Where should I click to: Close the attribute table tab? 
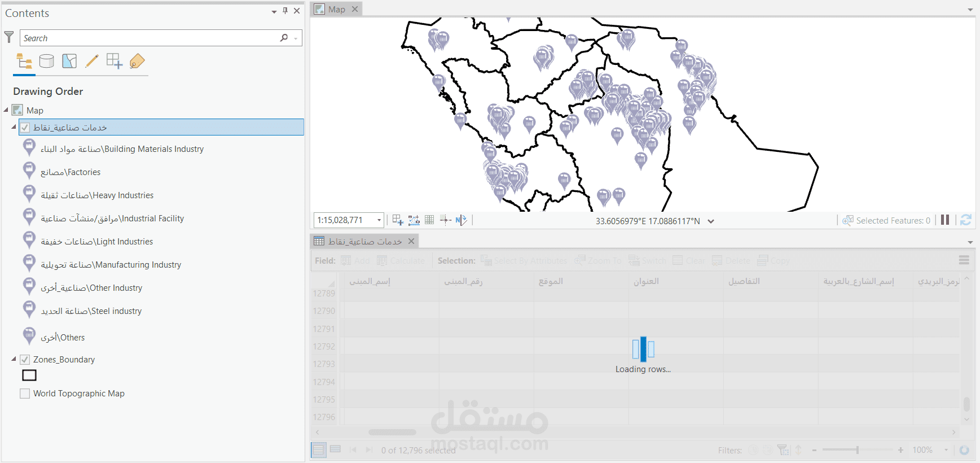(x=411, y=241)
